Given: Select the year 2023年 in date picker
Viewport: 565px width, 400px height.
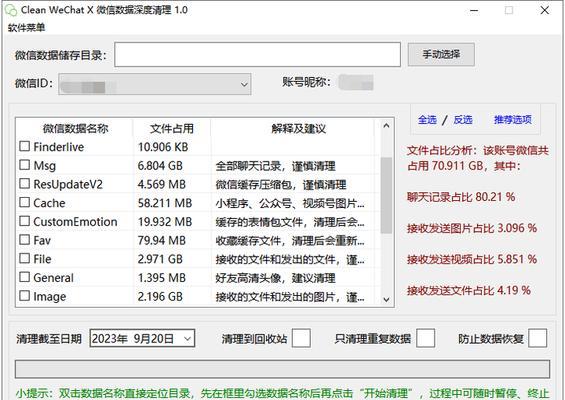Looking at the screenshot, I should click(110, 339).
